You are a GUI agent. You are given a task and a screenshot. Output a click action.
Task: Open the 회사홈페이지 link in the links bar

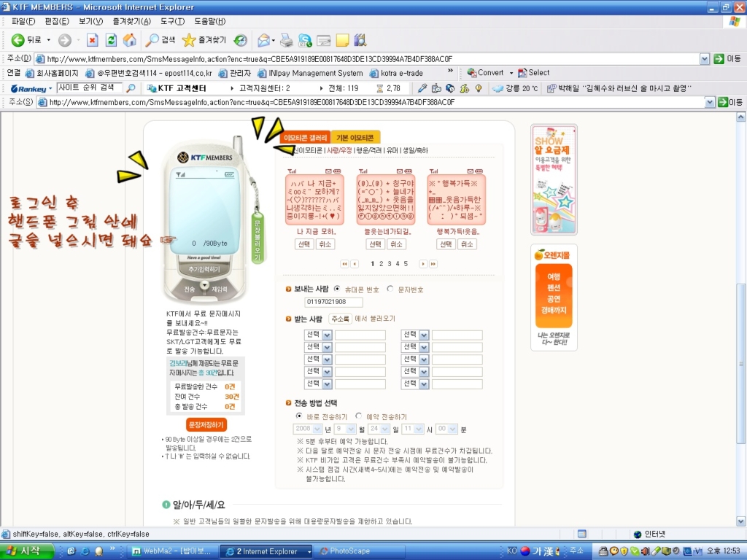52,74
